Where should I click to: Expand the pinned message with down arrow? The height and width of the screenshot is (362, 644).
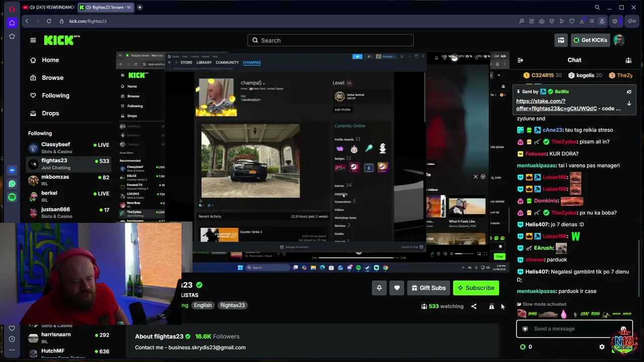point(629,104)
